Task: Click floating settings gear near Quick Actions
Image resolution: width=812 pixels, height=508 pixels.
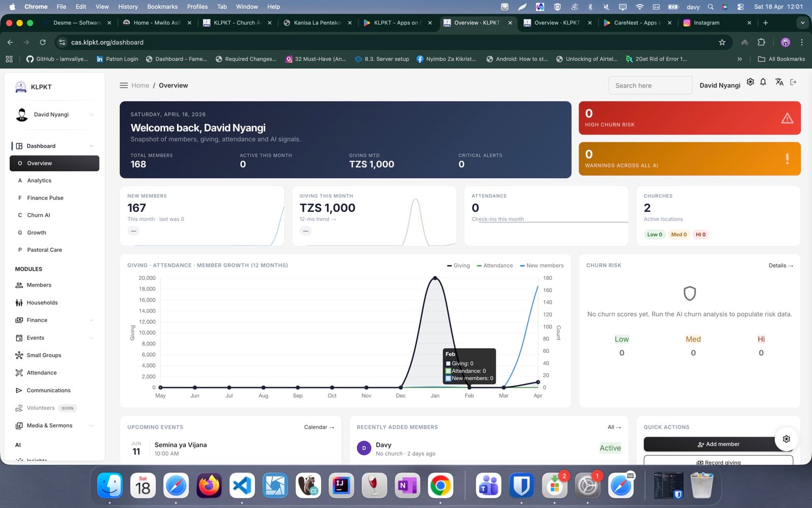Action: point(786,439)
